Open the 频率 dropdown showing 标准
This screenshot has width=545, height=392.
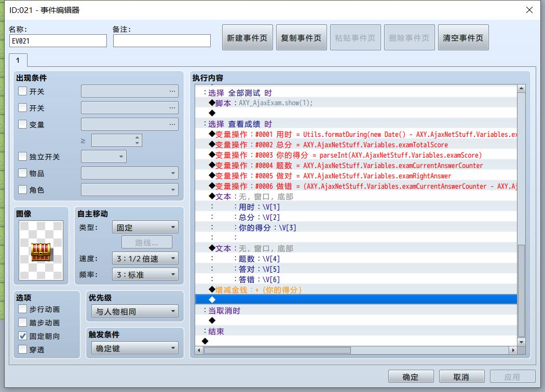pyautogui.click(x=145, y=274)
